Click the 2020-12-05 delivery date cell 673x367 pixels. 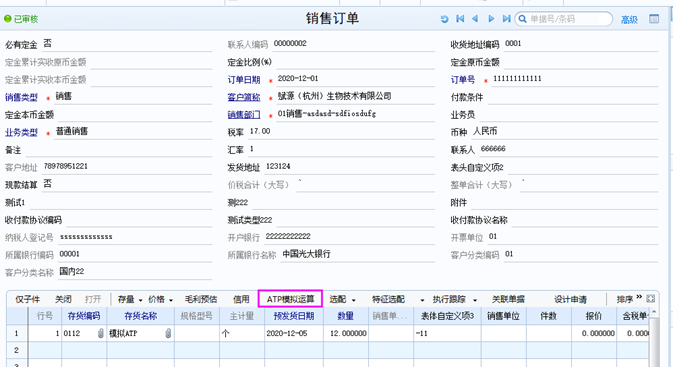click(294, 334)
